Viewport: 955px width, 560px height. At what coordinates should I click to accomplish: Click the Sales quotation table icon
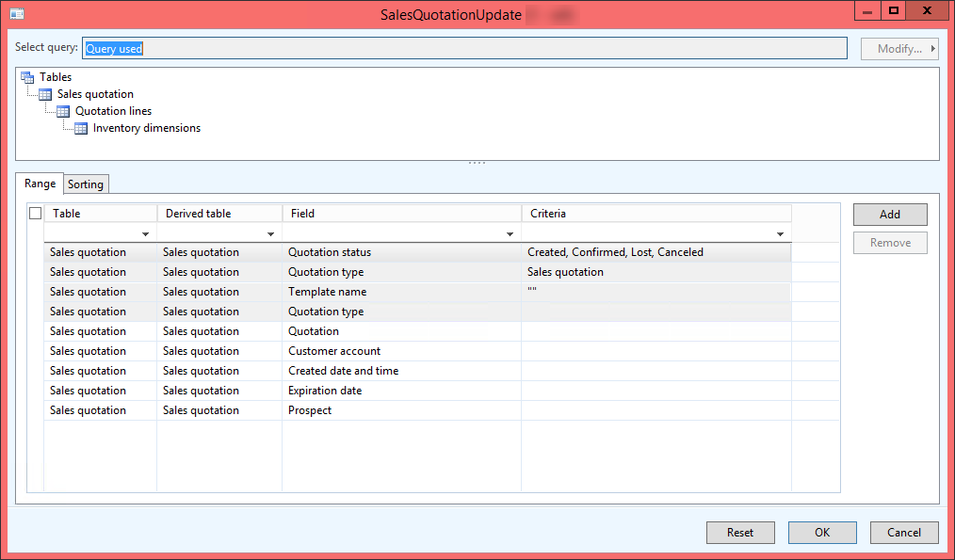click(x=45, y=94)
